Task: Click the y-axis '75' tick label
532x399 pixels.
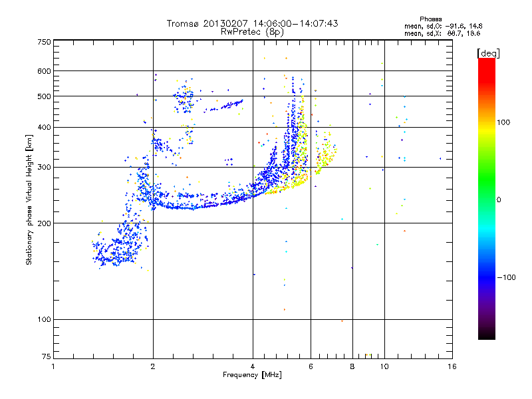Action: [47, 356]
